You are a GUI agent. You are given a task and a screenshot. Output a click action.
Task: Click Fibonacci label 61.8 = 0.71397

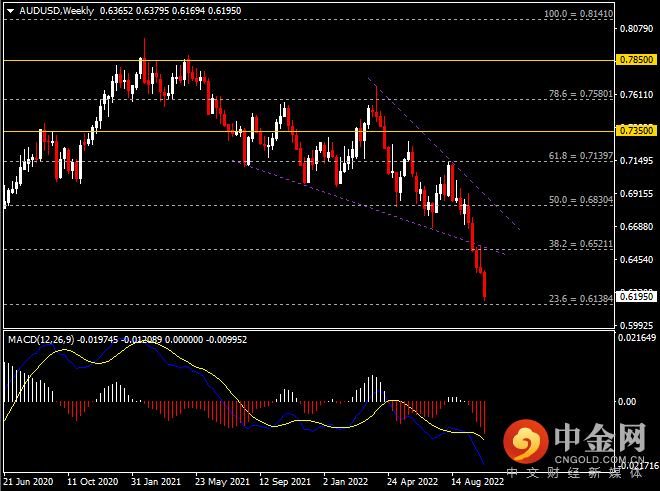click(580, 156)
